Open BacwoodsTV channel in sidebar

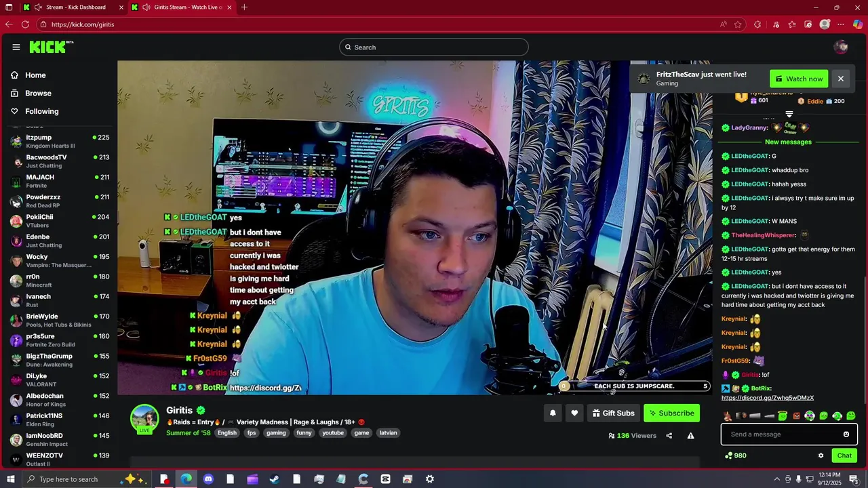60,161
